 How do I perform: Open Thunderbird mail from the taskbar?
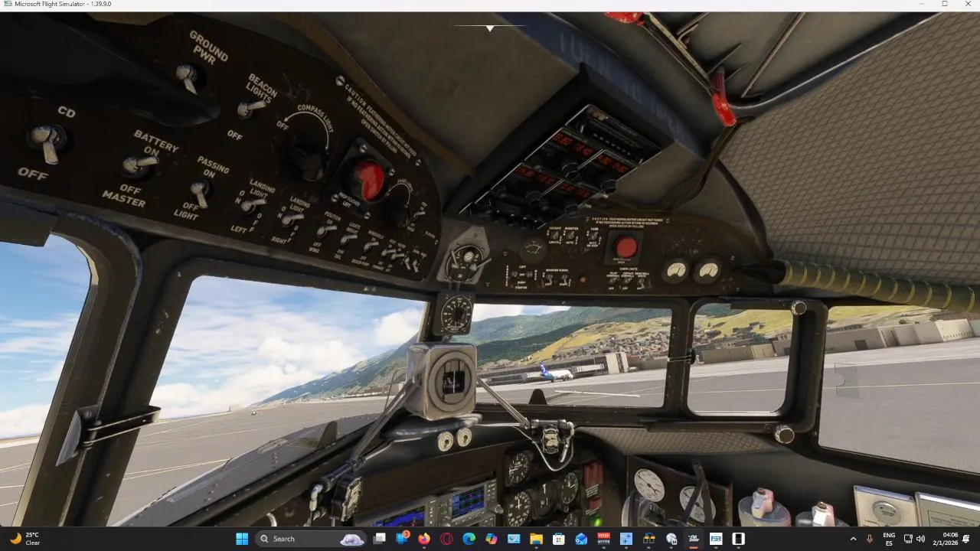[x=581, y=539]
